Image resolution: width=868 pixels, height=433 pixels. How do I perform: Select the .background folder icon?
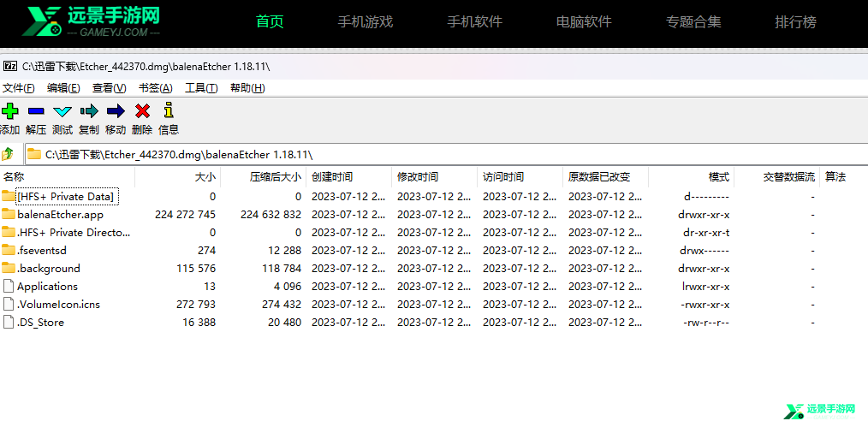coord(9,268)
